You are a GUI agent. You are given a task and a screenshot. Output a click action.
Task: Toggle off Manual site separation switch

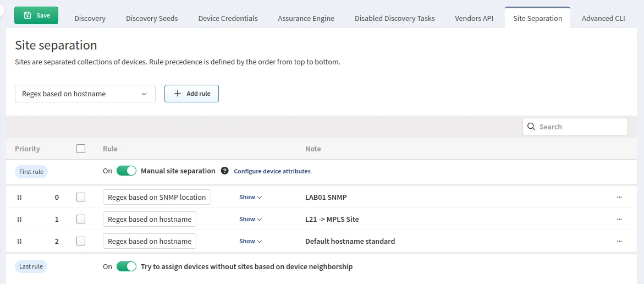tap(126, 171)
